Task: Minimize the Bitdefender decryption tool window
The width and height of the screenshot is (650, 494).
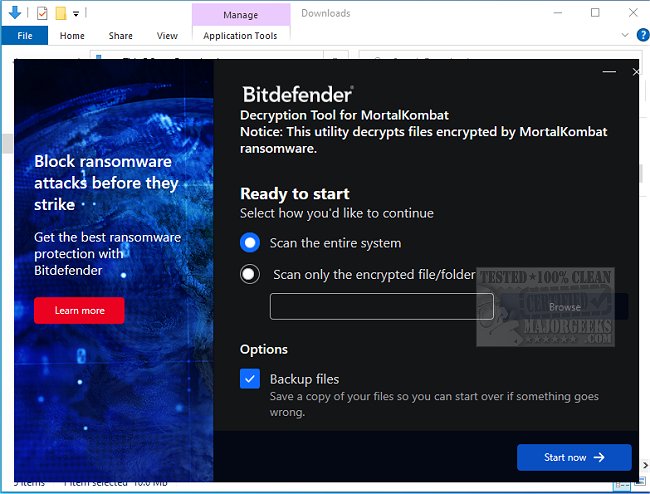Action: point(609,72)
